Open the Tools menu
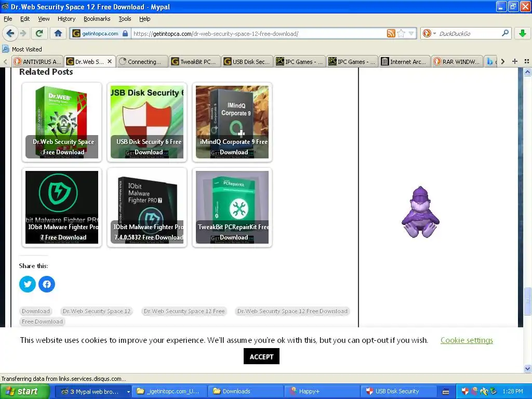 tap(125, 19)
